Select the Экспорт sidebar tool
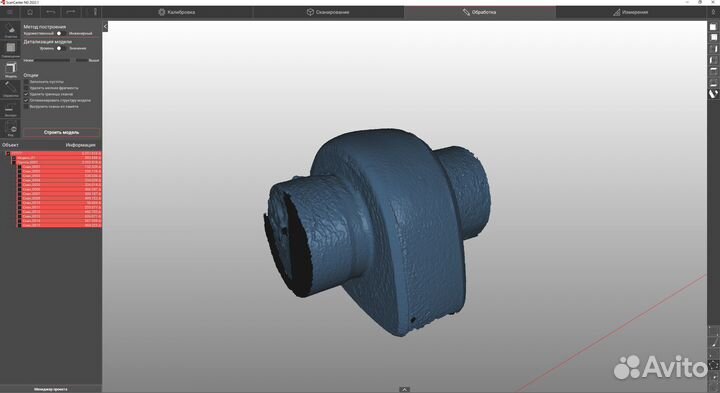The width and height of the screenshot is (720, 393). coord(11,109)
